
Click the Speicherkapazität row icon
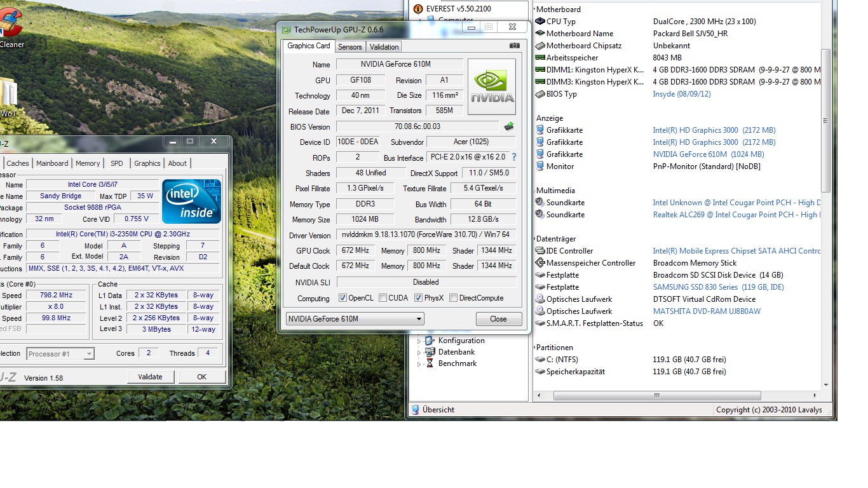[x=540, y=372]
